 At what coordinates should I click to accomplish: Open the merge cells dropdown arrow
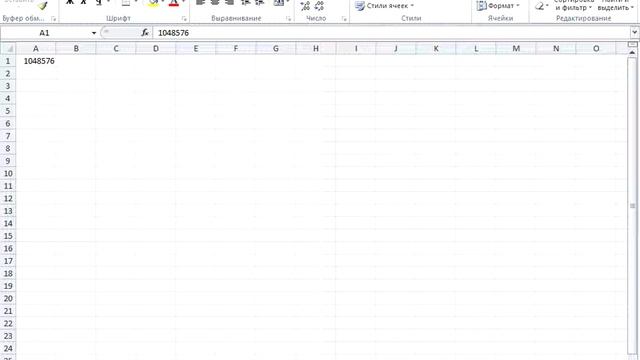click(x=288, y=2)
